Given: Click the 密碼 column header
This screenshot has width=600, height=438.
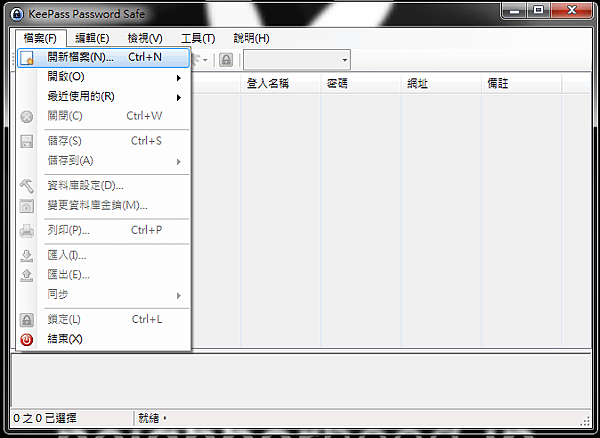Looking at the screenshot, I should click(360, 84).
